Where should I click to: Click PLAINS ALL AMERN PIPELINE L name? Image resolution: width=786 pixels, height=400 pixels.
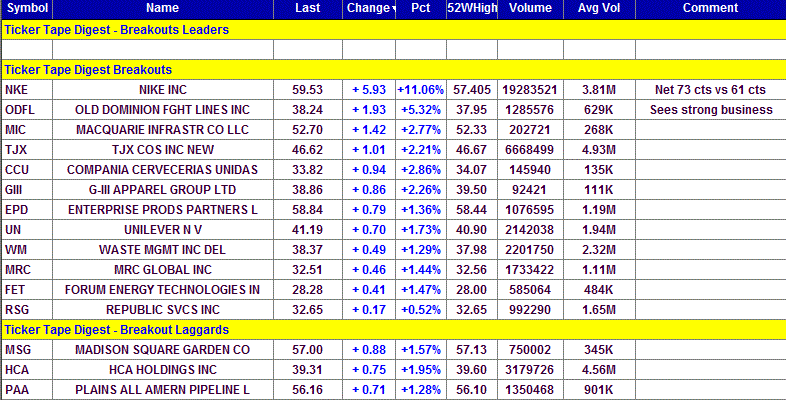point(162,390)
